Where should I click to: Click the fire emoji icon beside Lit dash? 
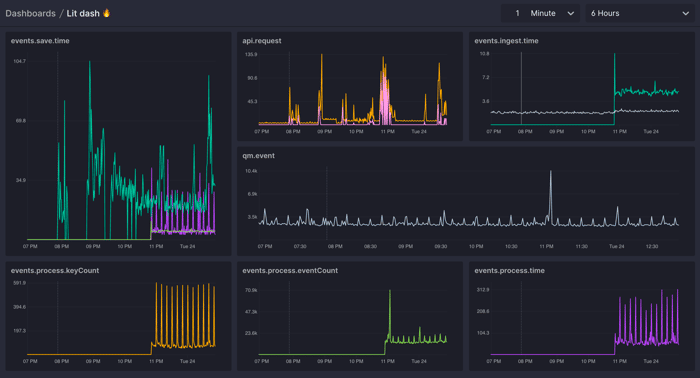106,13
